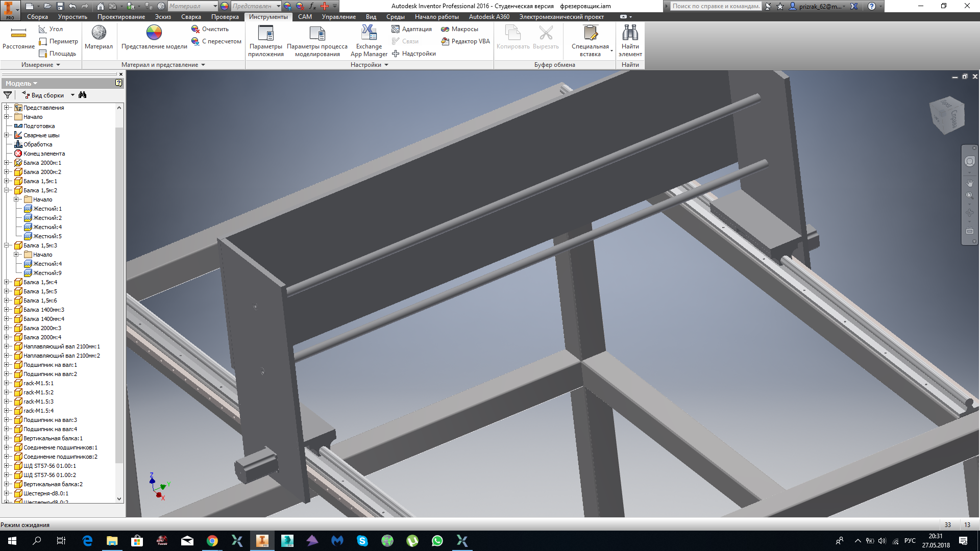Expand Материал и представление panel dropdown
Screen dimensions: 980x551
coord(163,65)
